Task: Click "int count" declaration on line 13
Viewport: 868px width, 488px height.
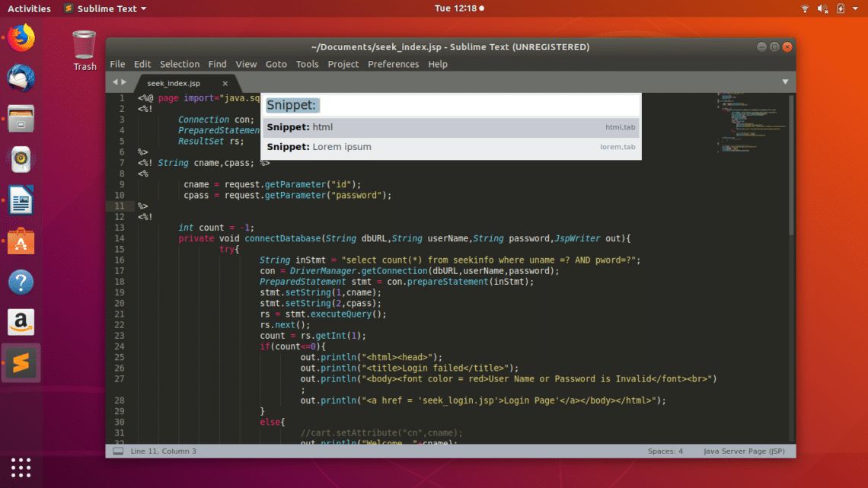Action: click(201, 228)
